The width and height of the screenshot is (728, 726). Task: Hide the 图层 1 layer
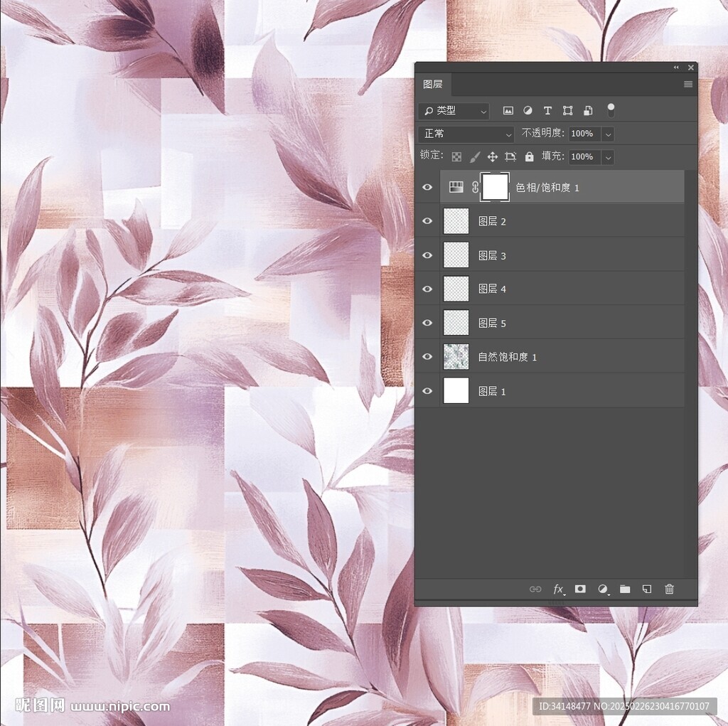point(427,391)
